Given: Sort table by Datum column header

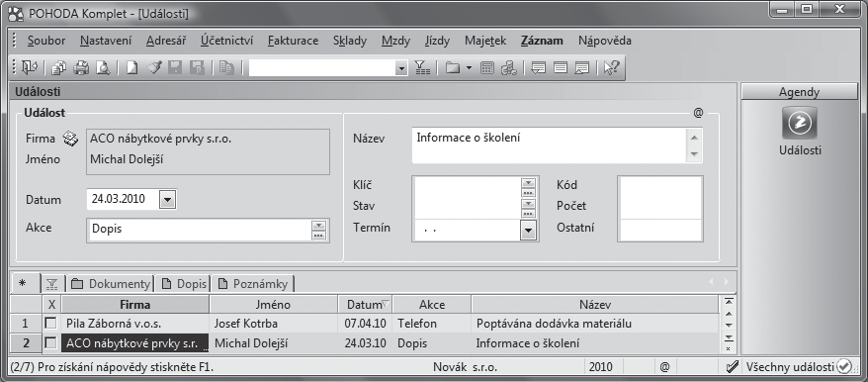Looking at the screenshot, I should pyautogui.click(x=366, y=305).
